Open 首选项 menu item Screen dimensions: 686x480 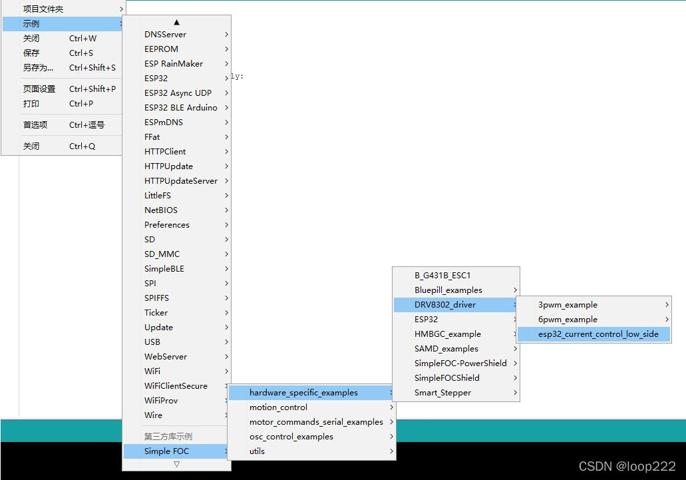pyautogui.click(x=63, y=125)
